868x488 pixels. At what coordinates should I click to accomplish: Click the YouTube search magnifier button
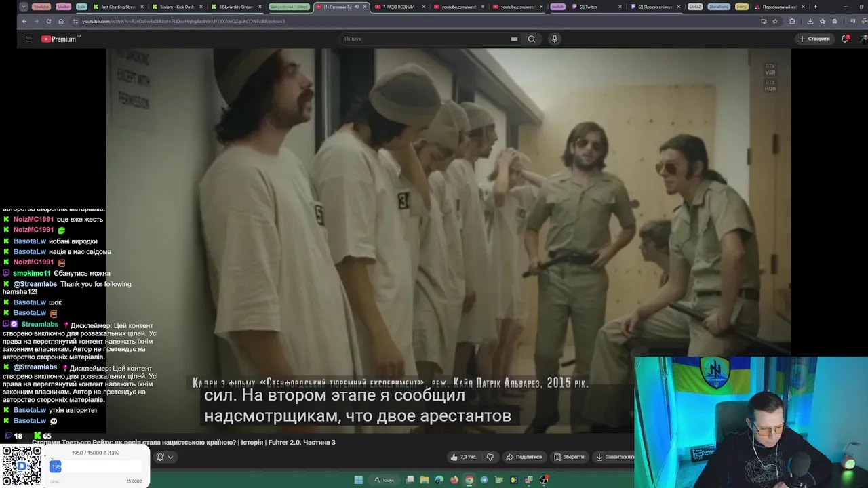coord(532,39)
